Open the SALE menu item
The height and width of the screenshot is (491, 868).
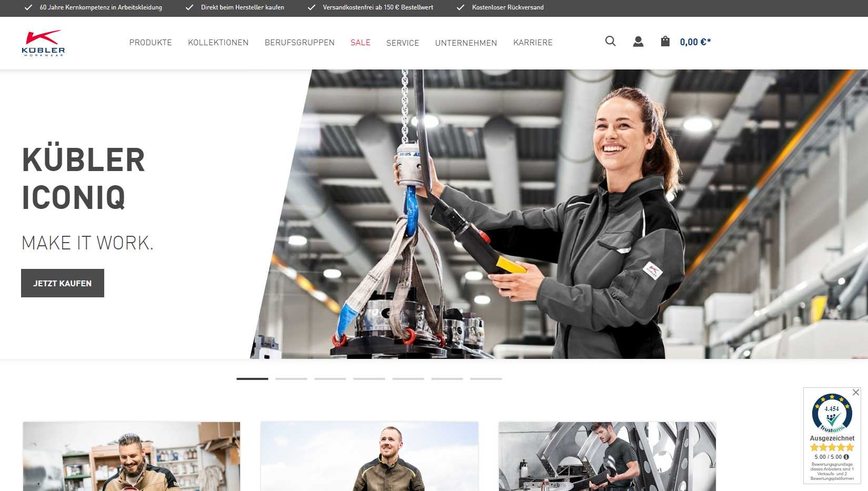click(361, 43)
